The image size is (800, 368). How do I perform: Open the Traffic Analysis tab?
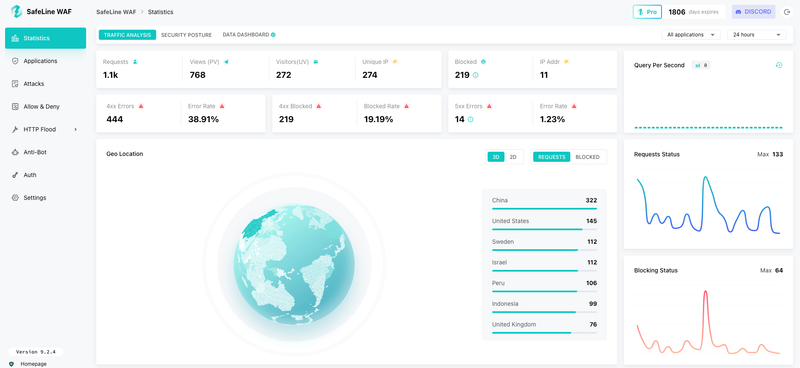[128, 35]
